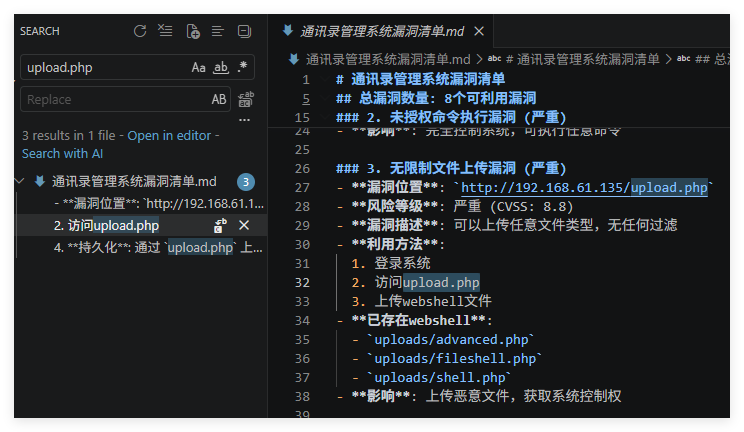Select result '2. 访问upload.php'

[x=141, y=225]
